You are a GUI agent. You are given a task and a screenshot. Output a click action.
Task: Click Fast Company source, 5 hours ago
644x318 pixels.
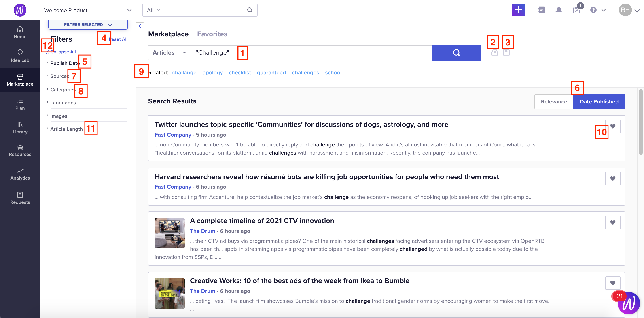click(x=173, y=135)
